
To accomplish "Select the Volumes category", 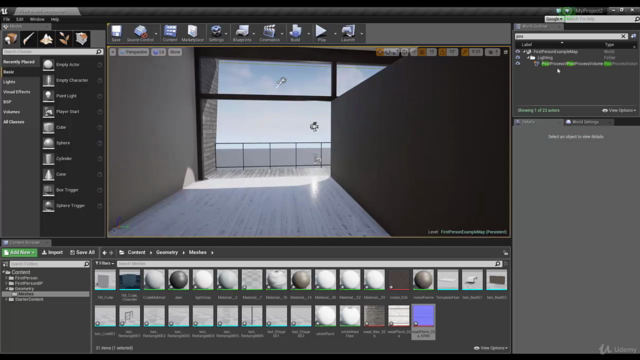I will pyautogui.click(x=11, y=112).
